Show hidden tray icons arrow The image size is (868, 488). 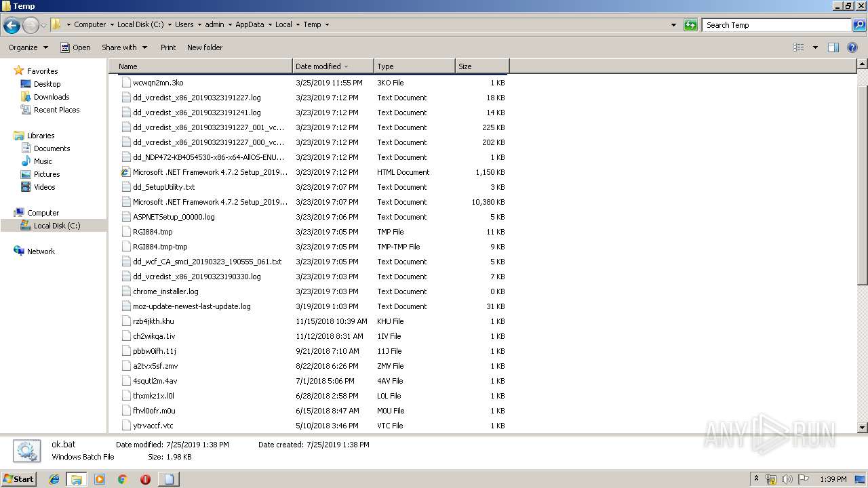[756, 479]
